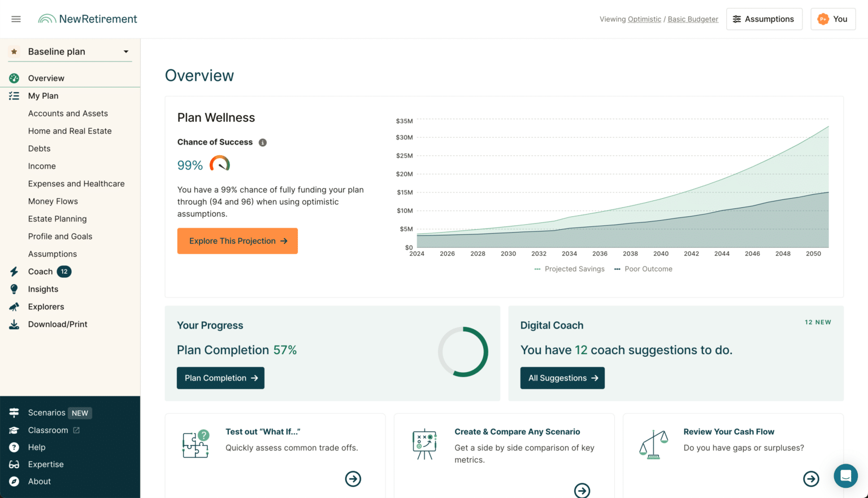The image size is (868, 498).
Task: Click the Explorers telescope icon
Action: [x=14, y=307]
